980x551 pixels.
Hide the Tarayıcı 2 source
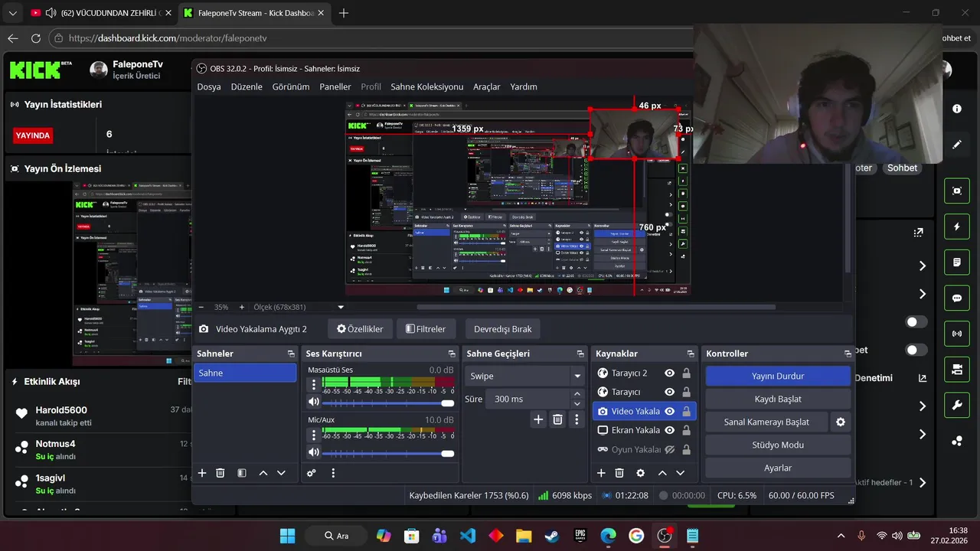pos(669,373)
